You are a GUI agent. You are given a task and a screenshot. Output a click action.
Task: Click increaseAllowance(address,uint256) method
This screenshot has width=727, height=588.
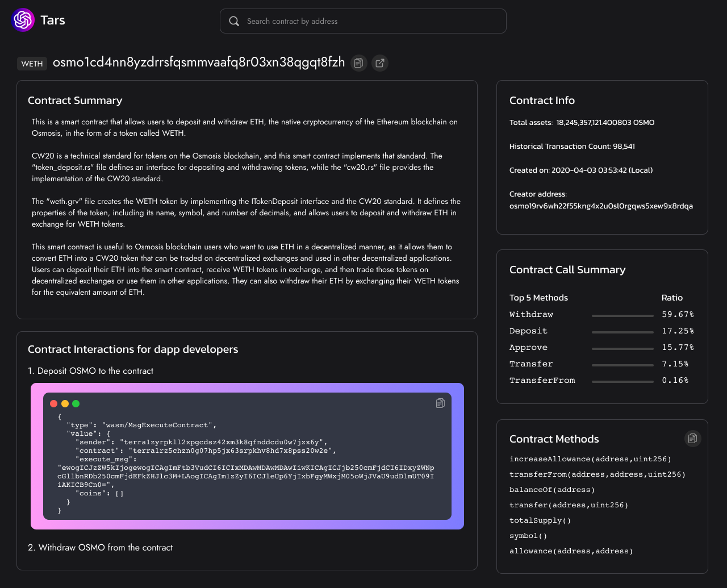pyautogui.click(x=590, y=459)
